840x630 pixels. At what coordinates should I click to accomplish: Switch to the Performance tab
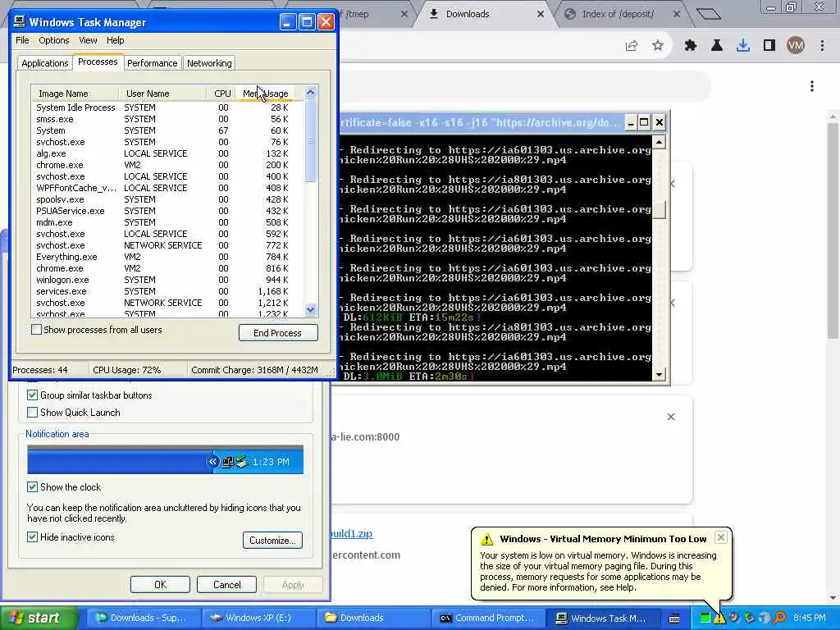152,63
